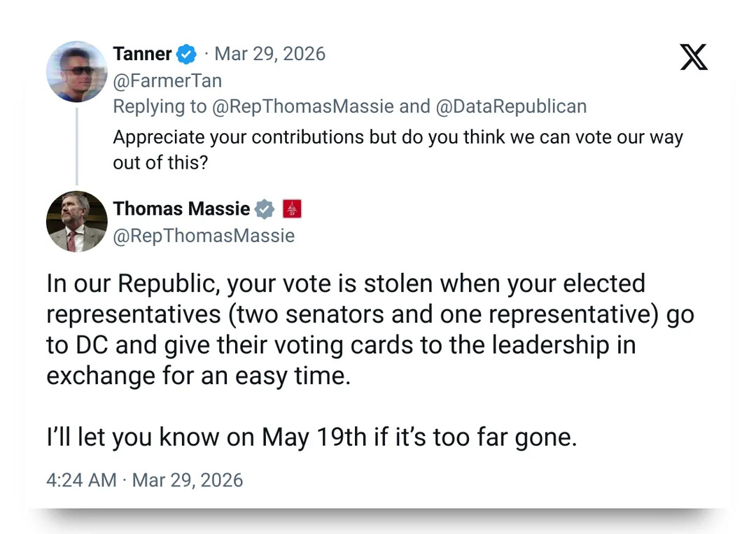Click the 4:24 AM timestamp
This screenshot has height=534, width=756.
pos(81,480)
